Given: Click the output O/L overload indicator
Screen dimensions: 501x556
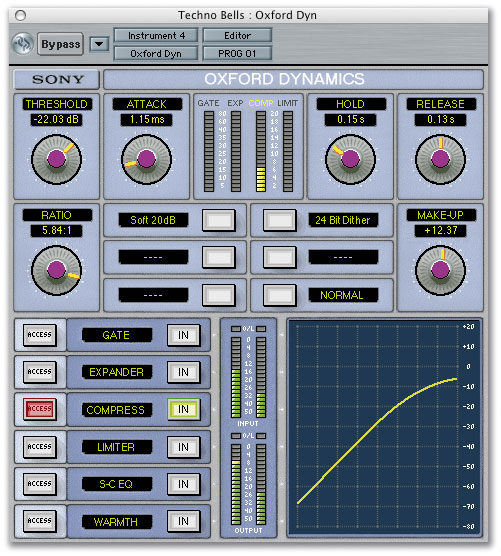Looking at the screenshot, I should pos(248,435).
